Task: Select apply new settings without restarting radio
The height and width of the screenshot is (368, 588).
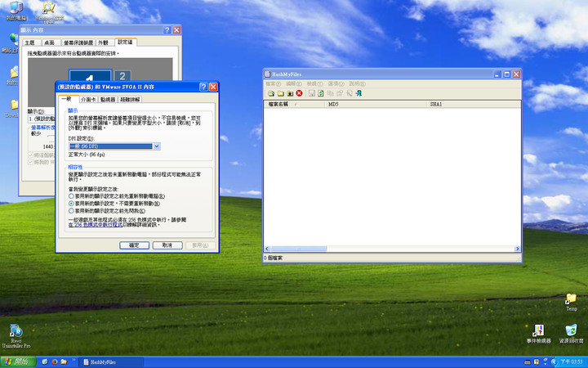Action: 71,203
